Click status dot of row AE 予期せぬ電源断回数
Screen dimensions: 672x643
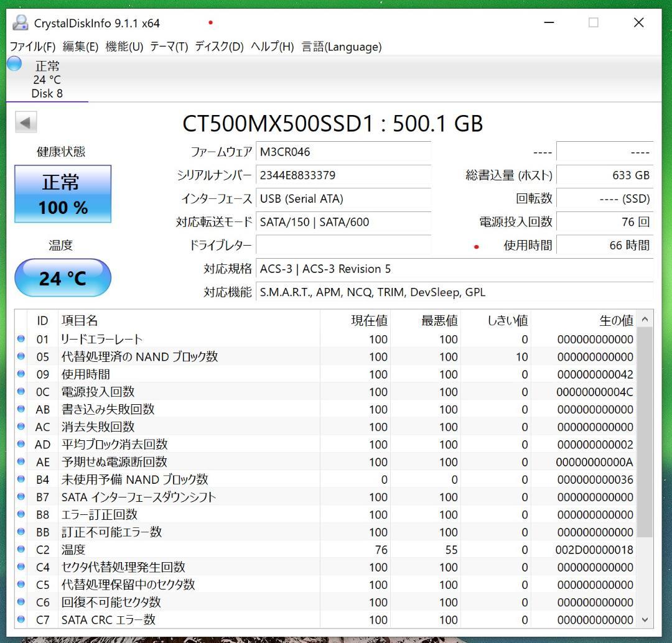21,461
